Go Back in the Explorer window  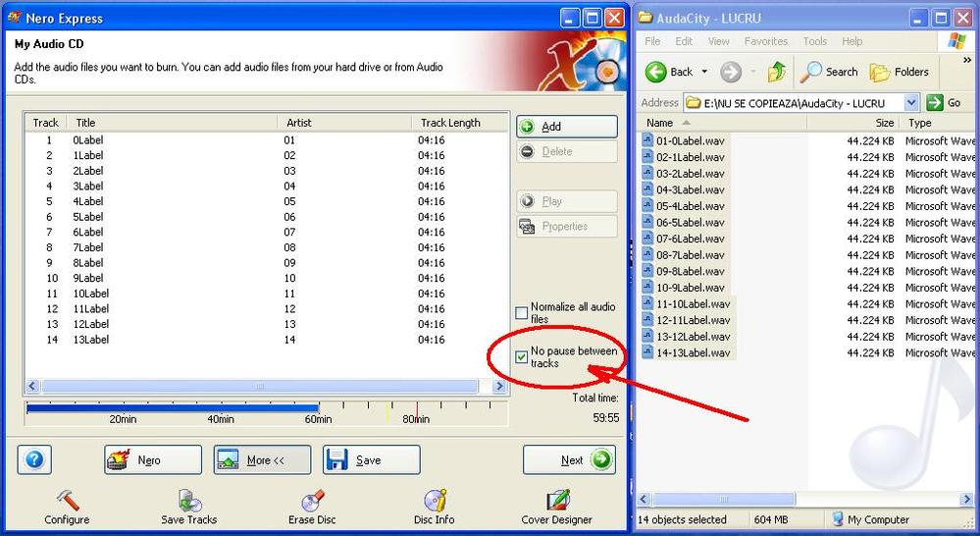(x=669, y=72)
